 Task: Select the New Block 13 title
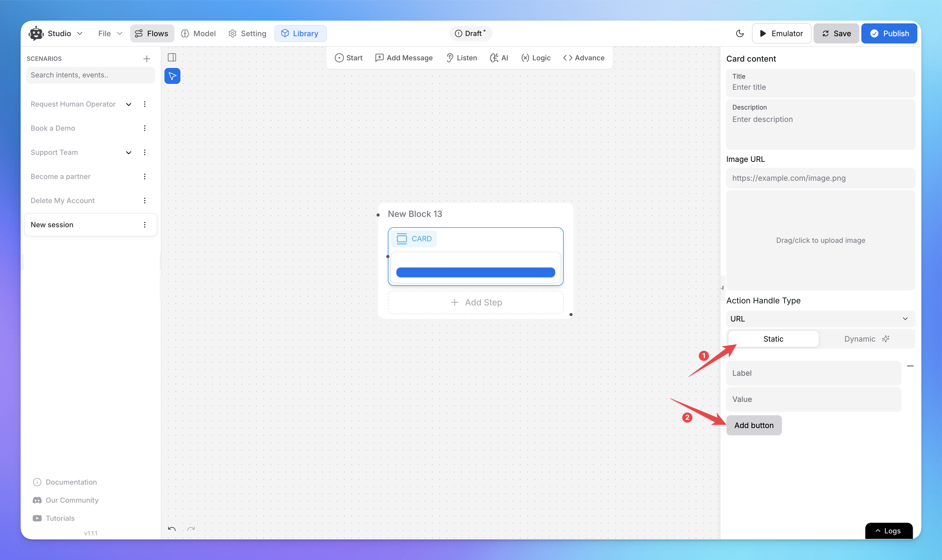point(415,214)
